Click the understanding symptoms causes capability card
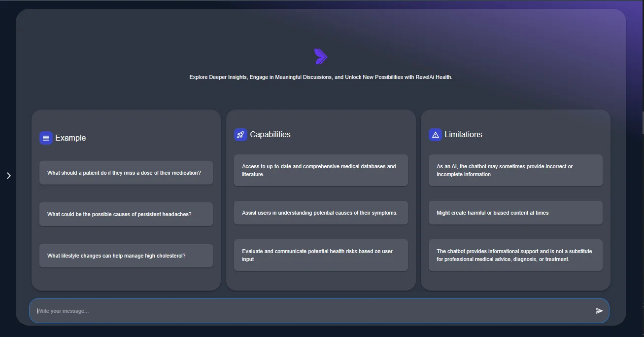Image resolution: width=644 pixels, height=337 pixels. pyautogui.click(x=321, y=213)
